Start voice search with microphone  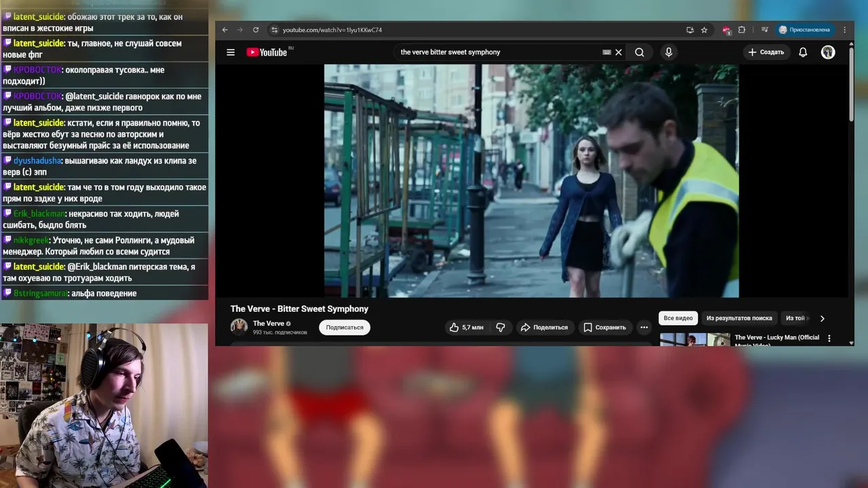click(x=669, y=52)
